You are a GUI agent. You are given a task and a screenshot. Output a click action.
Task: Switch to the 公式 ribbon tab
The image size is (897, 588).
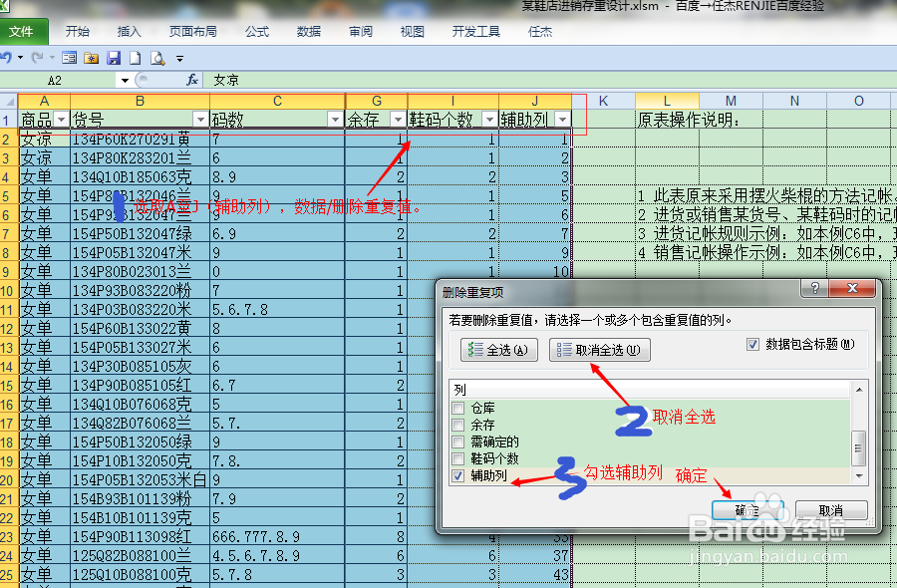coord(257,32)
